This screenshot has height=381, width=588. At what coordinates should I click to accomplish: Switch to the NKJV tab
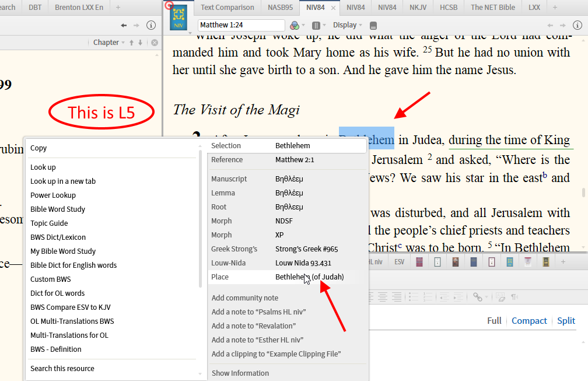coord(418,7)
